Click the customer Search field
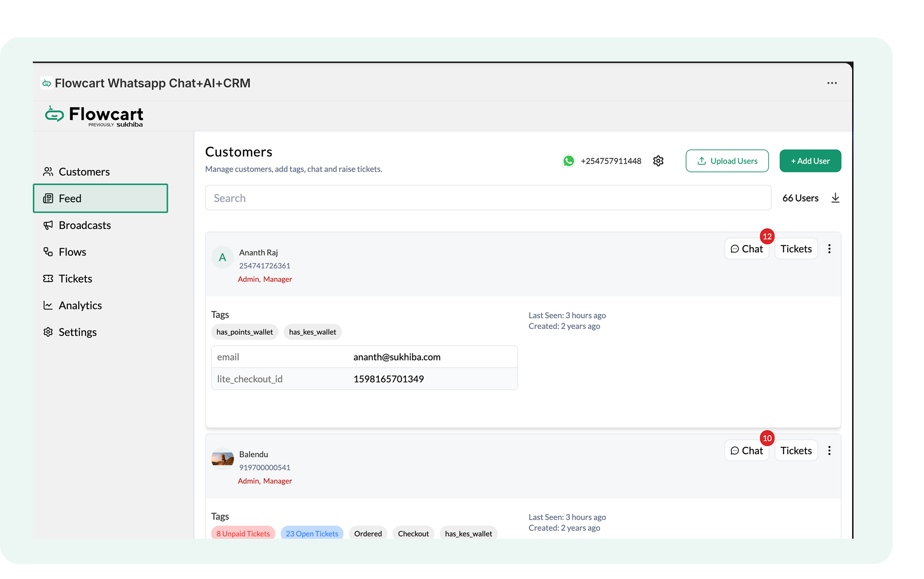 (488, 198)
